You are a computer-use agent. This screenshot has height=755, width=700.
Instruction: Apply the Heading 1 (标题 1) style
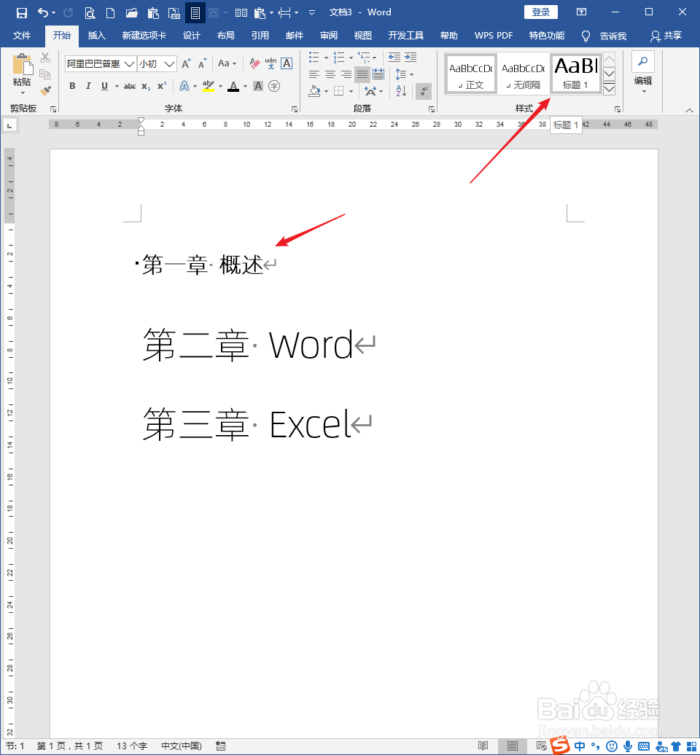click(x=576, y=73)
